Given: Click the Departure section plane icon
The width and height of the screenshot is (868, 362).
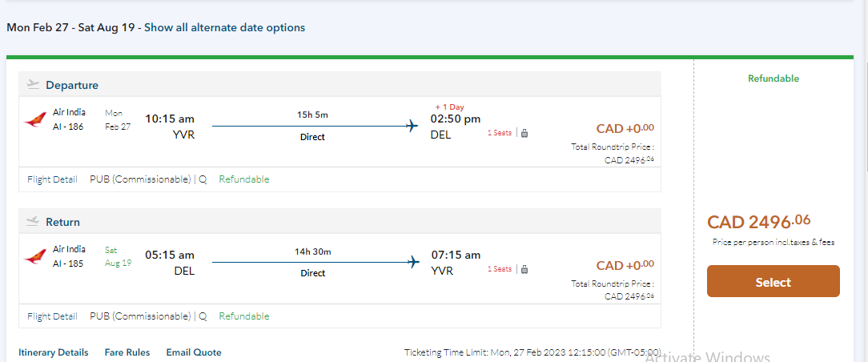Looking at the screenshot, I should tap(33, 84).
